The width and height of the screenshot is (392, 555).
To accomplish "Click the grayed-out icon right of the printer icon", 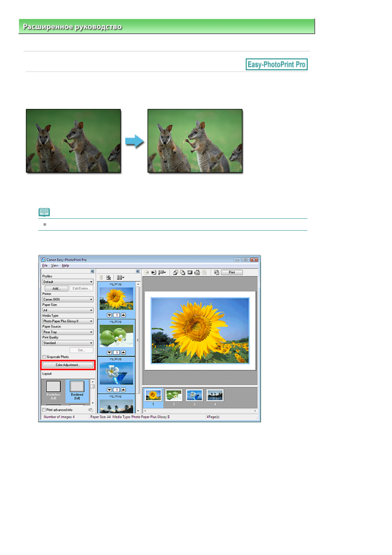I will pyautogui.click(x=204, y=272).
